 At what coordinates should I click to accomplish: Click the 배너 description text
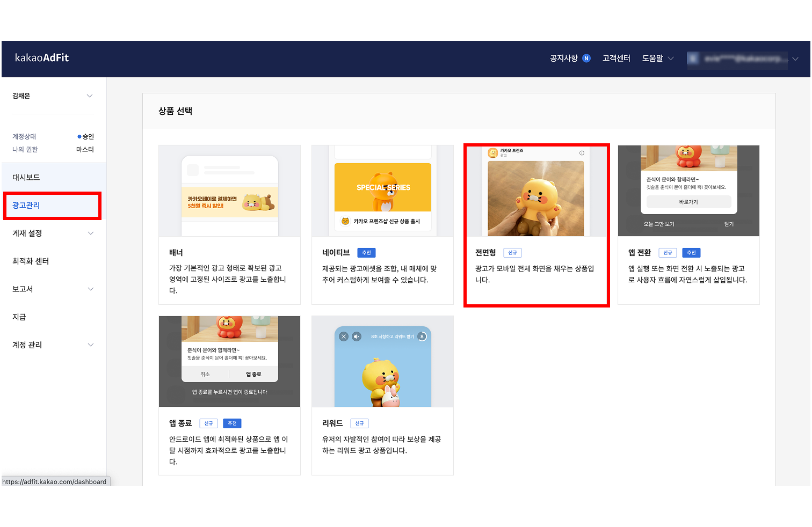click(228, 279)
